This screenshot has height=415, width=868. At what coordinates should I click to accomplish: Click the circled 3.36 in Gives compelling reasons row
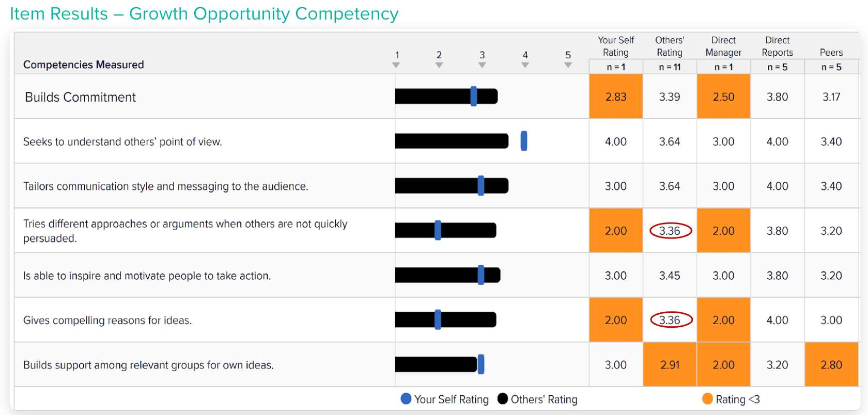[x=671, y=320]
